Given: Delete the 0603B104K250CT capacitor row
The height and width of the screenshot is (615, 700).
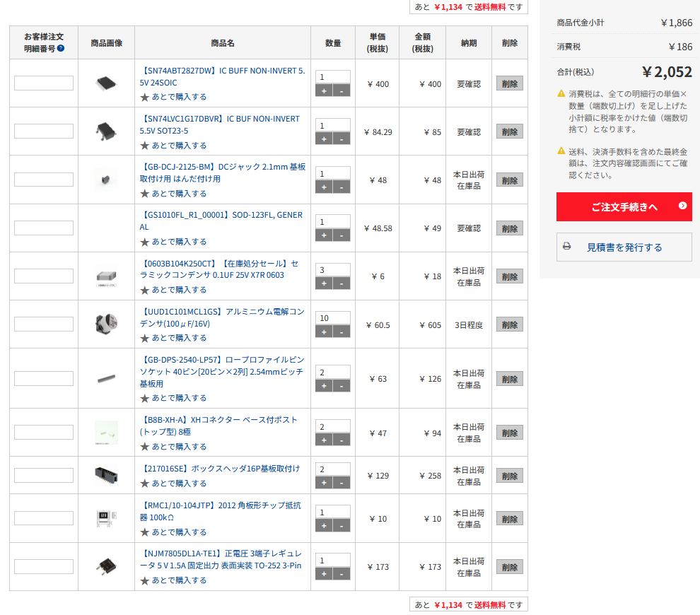Looking at the screenshot, I should [509, 276].
